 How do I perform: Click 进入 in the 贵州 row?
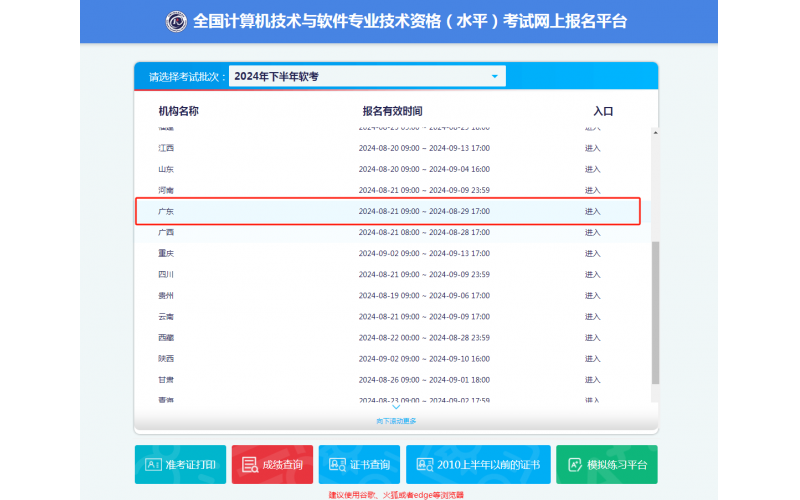[x=592, y=296]
